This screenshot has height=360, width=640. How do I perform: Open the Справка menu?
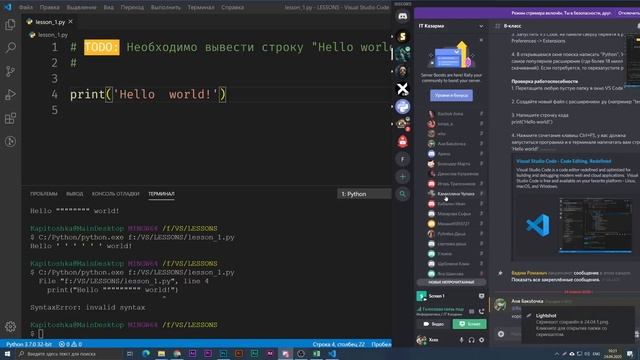(232, 7)
